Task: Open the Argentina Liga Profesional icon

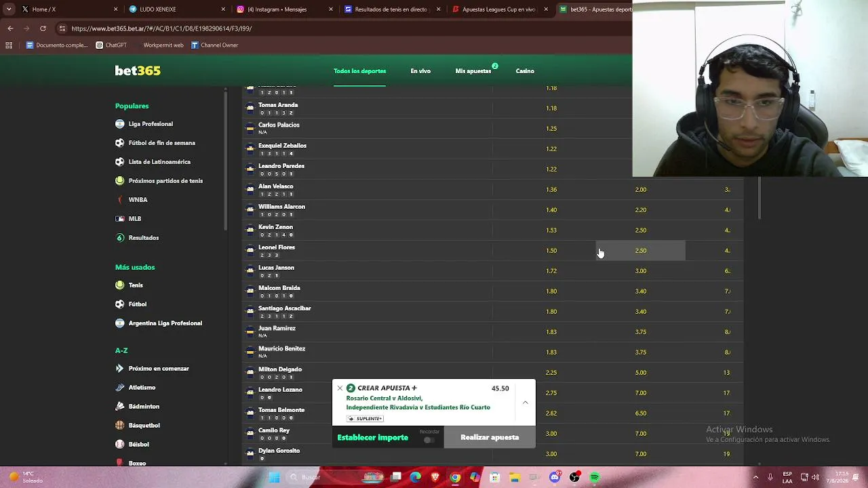Action: click(x=120, y=323)
